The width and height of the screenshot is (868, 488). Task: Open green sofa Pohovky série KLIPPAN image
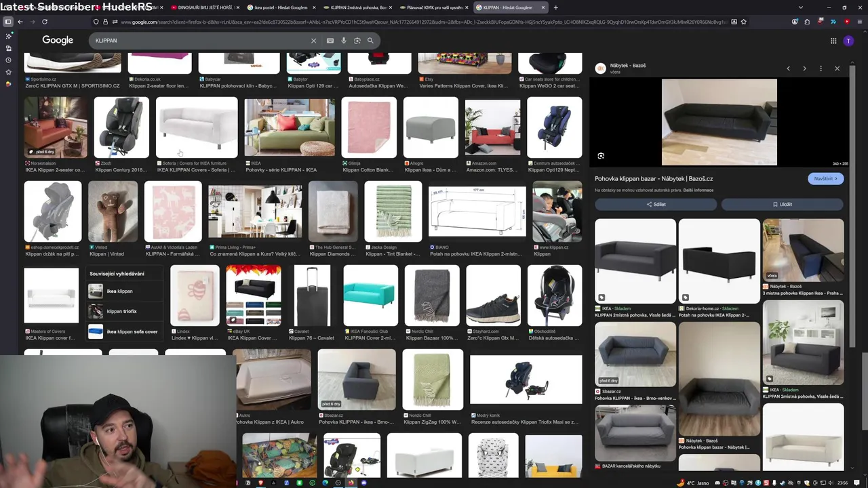[x=290, y=127]
